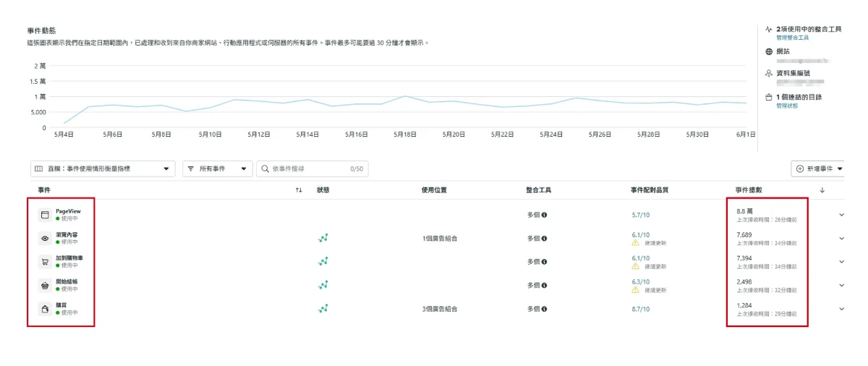The image size is (868, 366).
Task: Expand the 加到購物車 row chevron
Action: (841, 262)
